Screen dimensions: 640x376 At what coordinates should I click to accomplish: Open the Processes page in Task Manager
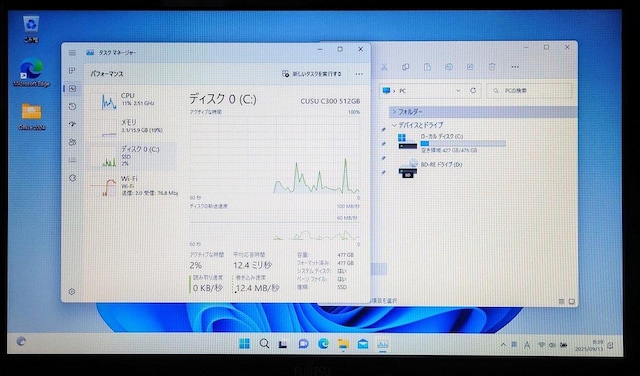[72, 71]
